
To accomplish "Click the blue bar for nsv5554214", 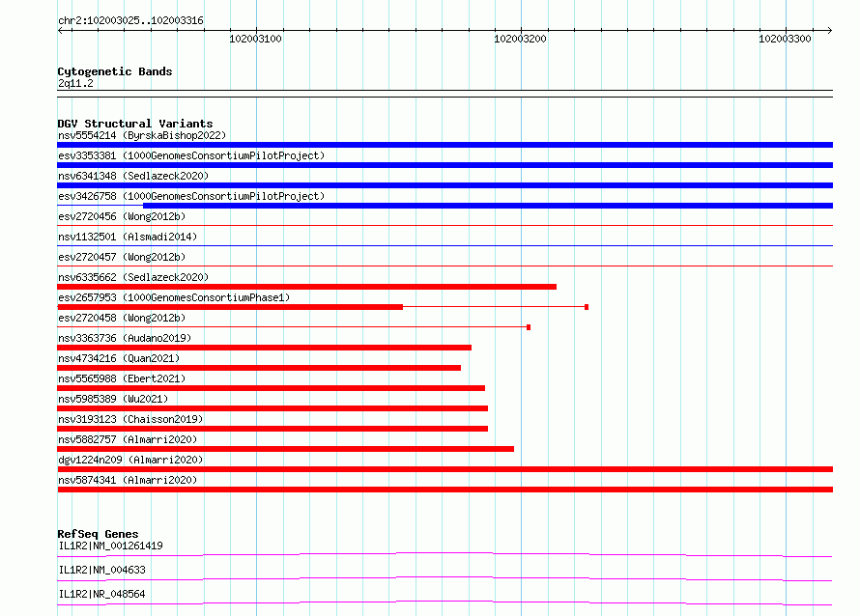I will coord(444,145).
